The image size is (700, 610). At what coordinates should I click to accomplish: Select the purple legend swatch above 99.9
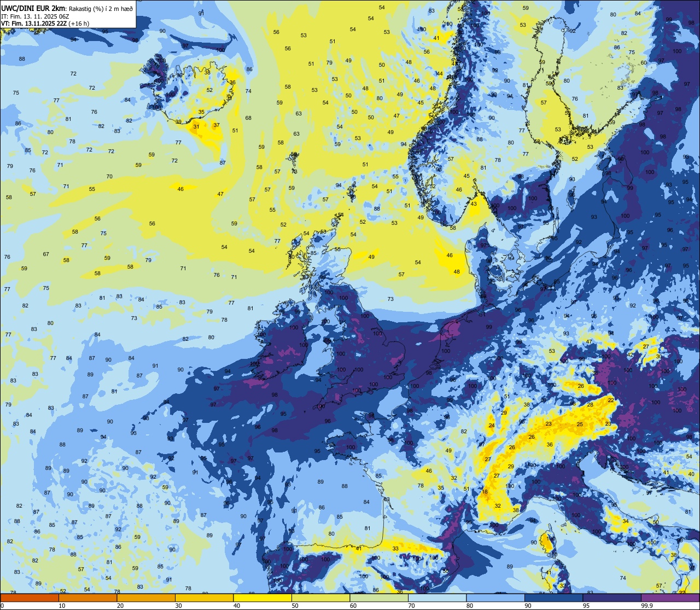(x=670, y=597)
